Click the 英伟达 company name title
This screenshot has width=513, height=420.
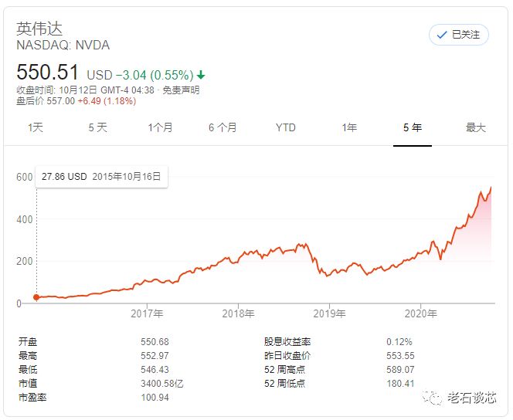click(x=39, y=29)
